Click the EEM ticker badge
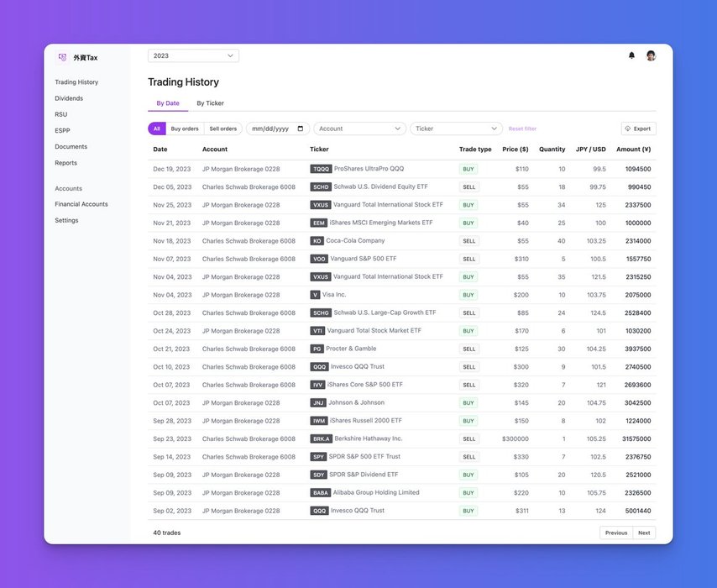Viewport: 717px width, 588px height. click(319, 223)
